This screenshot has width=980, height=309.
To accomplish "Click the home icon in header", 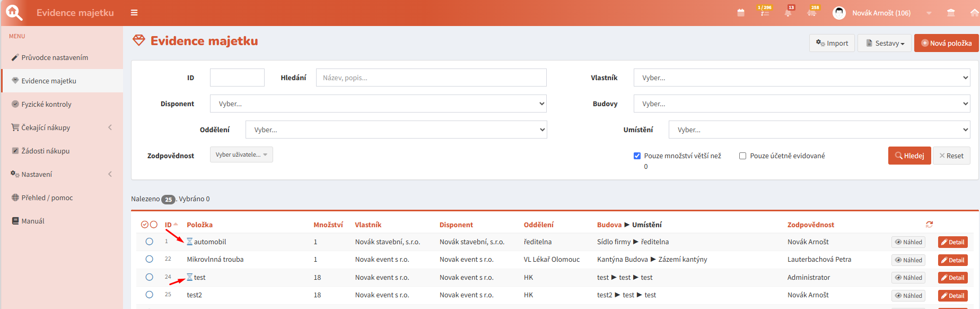I will click(974, 13).
